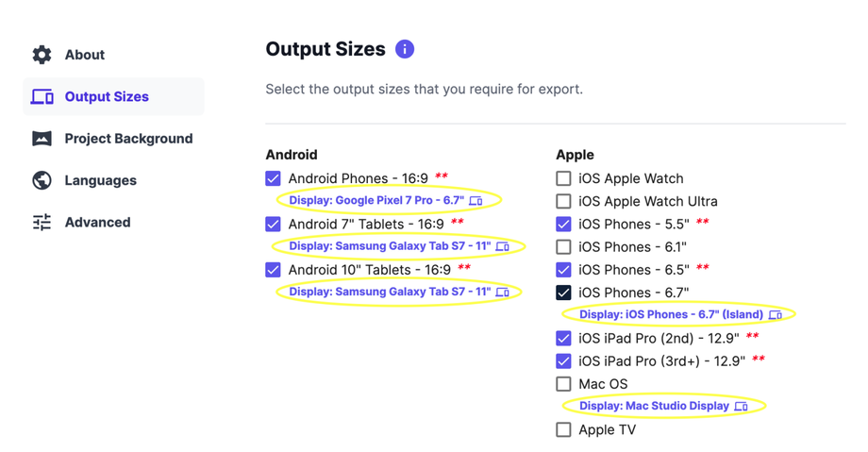
Task: Open the Advanced settings section
Action: (97, 223)
